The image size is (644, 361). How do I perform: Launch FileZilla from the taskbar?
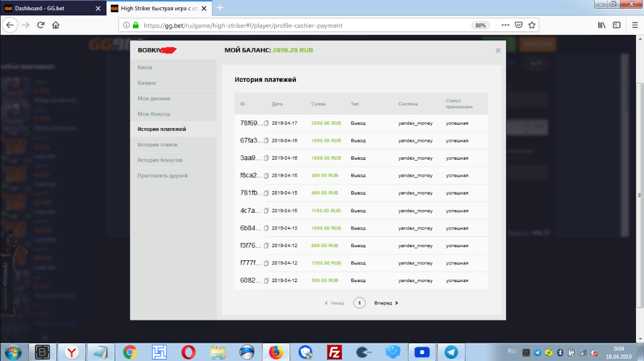334,352
